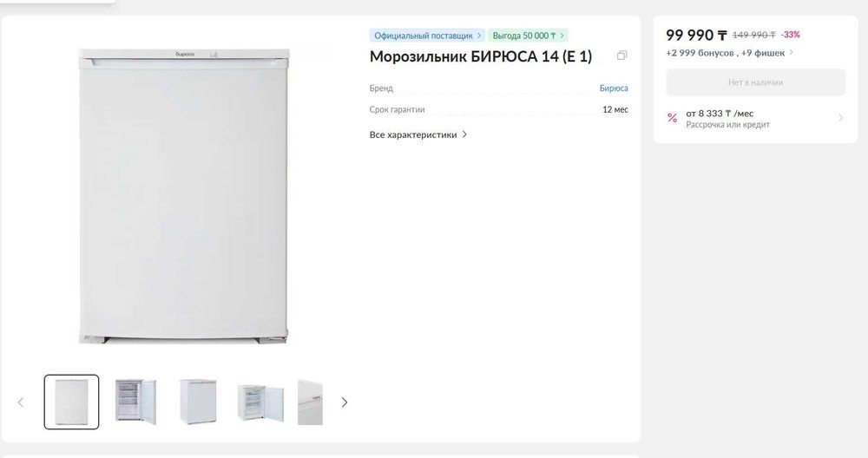The width and height of the screenshot is (868, 458).
Task: Expand bonuses and фишек details chevron
Action: point(791,53)
